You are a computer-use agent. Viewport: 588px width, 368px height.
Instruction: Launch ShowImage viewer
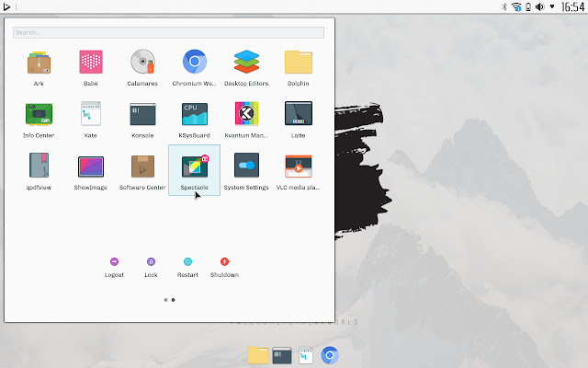click(x=90, y=172)
